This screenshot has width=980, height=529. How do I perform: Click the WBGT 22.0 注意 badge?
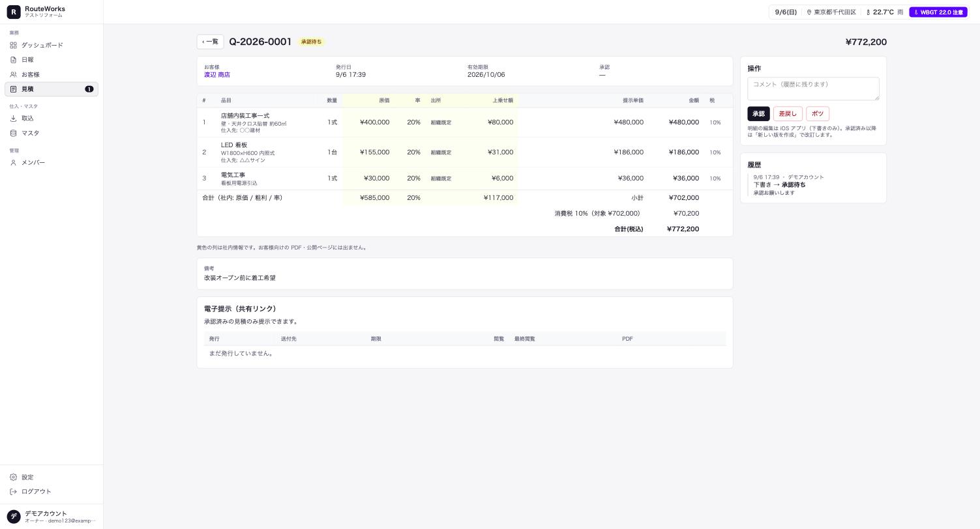click(x=938, y=12)
